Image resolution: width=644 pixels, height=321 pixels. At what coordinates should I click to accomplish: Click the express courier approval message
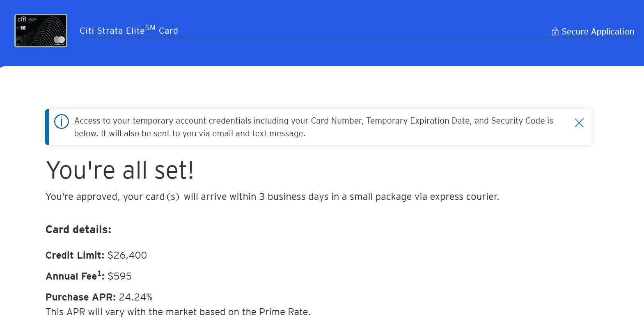(273, 197)
